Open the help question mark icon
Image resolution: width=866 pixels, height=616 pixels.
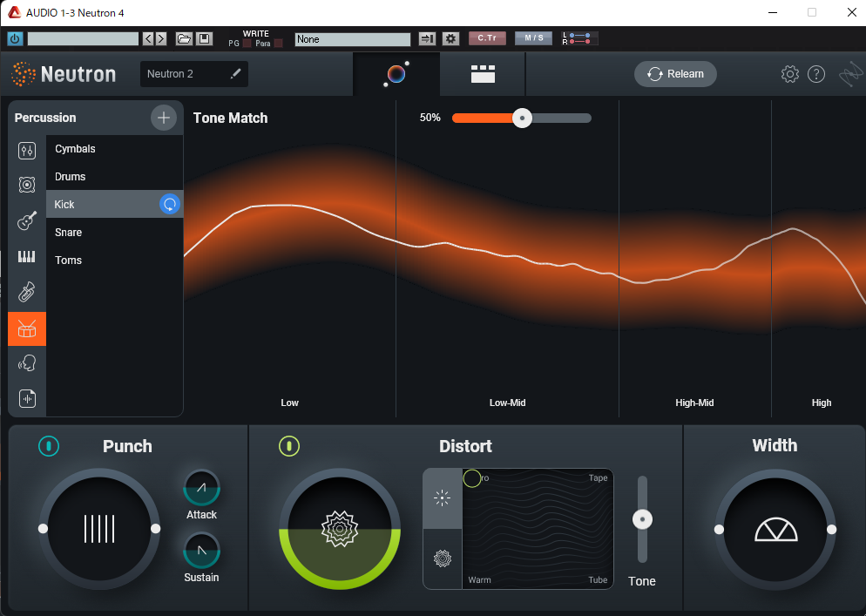pyautogui.click(x=816, y=74)
